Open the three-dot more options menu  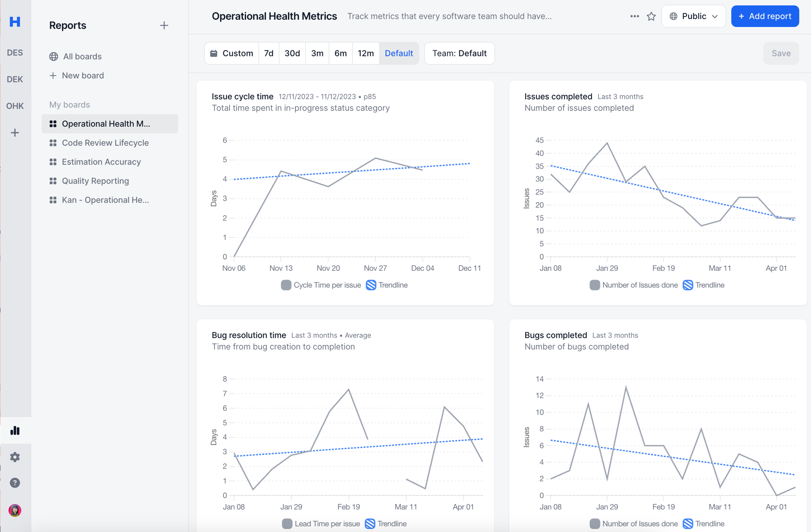point(634,16)
